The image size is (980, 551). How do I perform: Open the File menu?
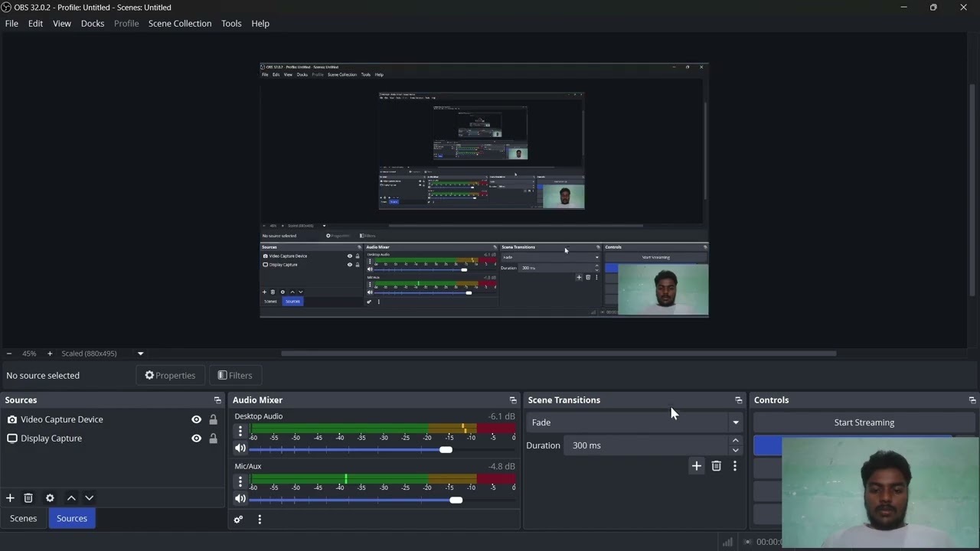click(11, 24)
